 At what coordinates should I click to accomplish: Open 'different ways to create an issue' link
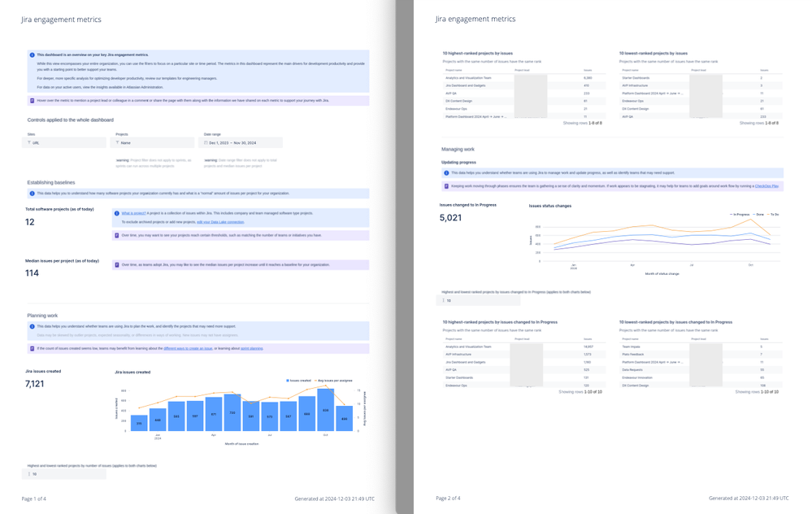pos(188,349)
